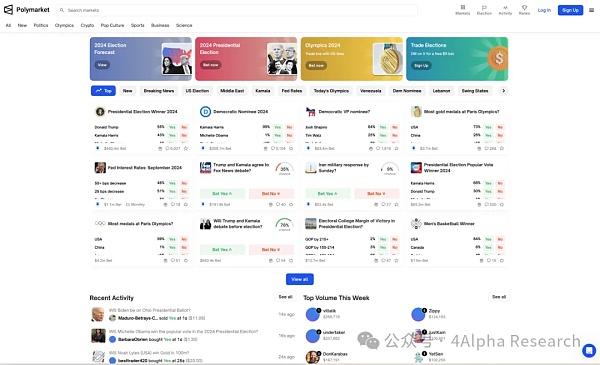This screenshot has height=365, width=600.
Task: Bookmark Democratic VP nominee market with star
Action: (396, 148)
